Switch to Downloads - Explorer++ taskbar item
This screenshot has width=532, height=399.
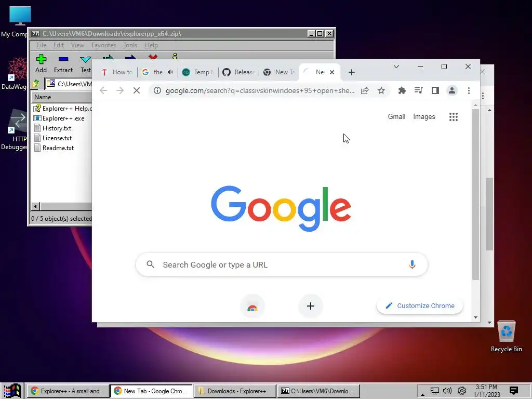(234, 391)
